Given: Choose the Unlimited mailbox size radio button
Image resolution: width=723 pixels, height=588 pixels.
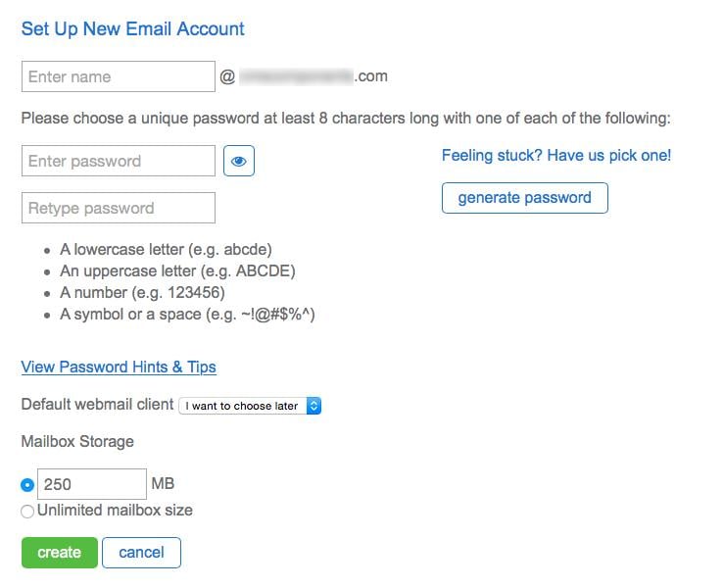Looking at the screenshot, I should [27, 511].
